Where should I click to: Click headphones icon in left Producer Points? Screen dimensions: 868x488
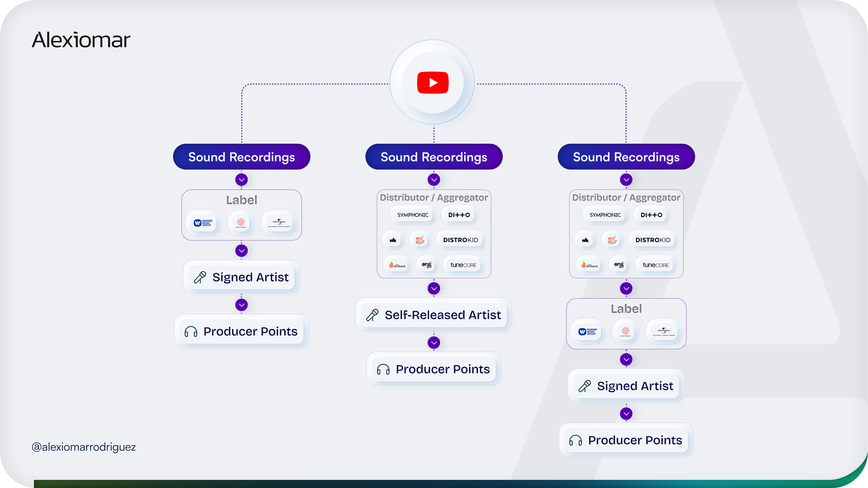coord(191,332)
